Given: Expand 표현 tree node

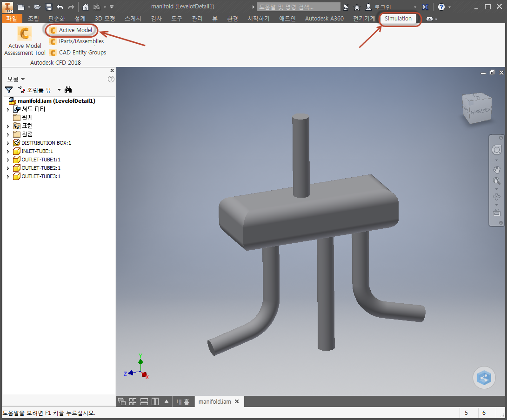Looking at the screenshot, I should 8,126.
